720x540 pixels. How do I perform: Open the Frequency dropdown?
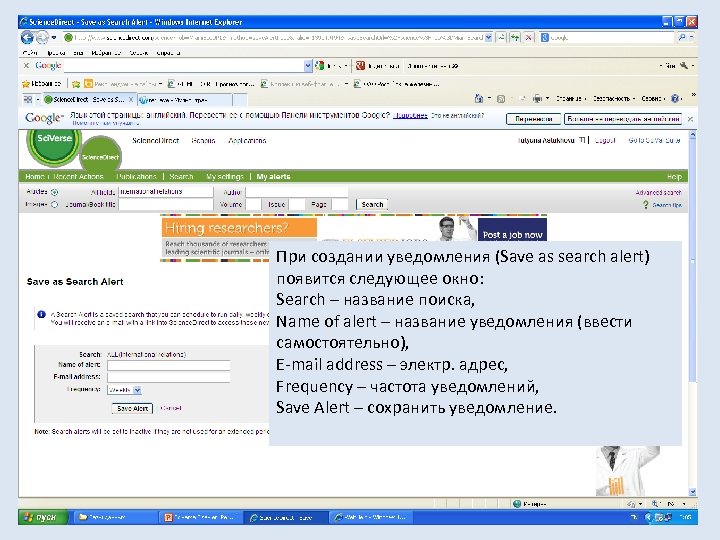124,390
